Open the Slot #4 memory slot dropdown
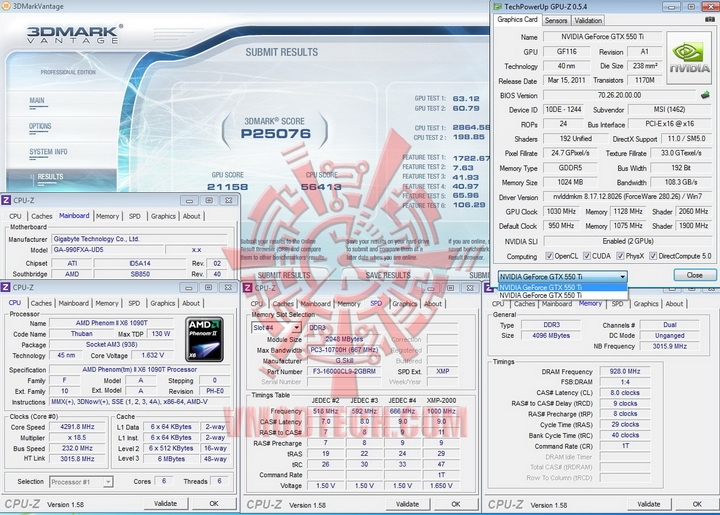The image size is (720, 515). [x=276, y=327]
